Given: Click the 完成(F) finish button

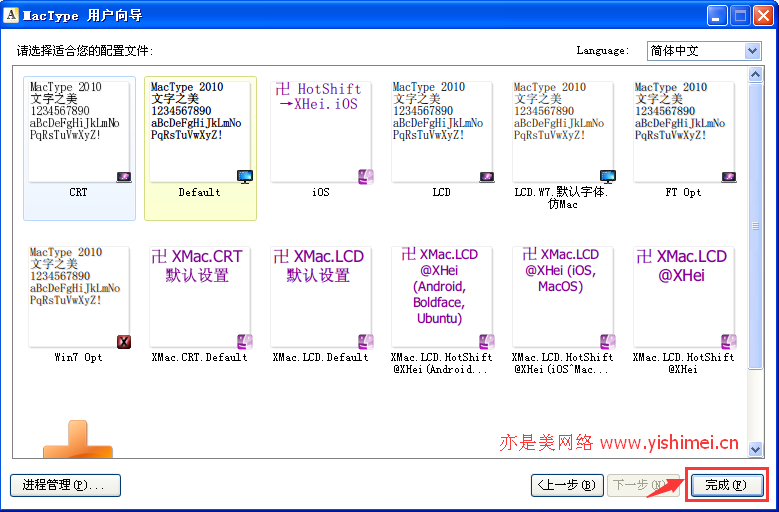Looking at the screenshot, I should pos(726,485).
